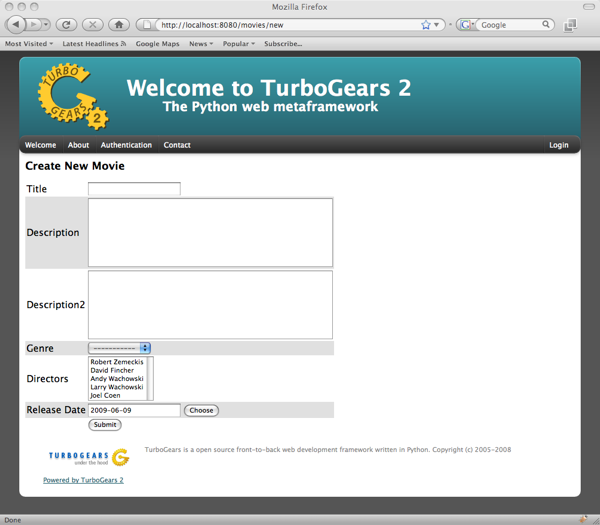The width and height of the screenshot is (600, 525).
Task: Click the Stop loading X icon
Action: [93, 25]
